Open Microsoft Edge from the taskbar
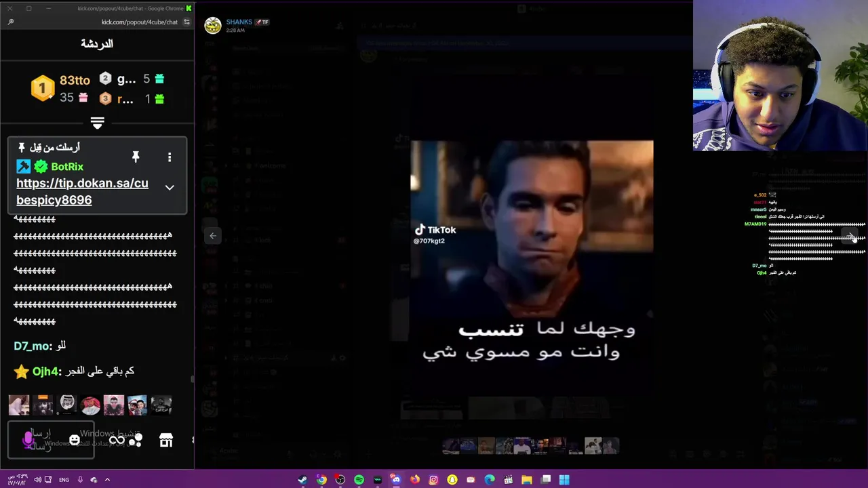Viewport: 868px width, 488px height. [490, 480]
